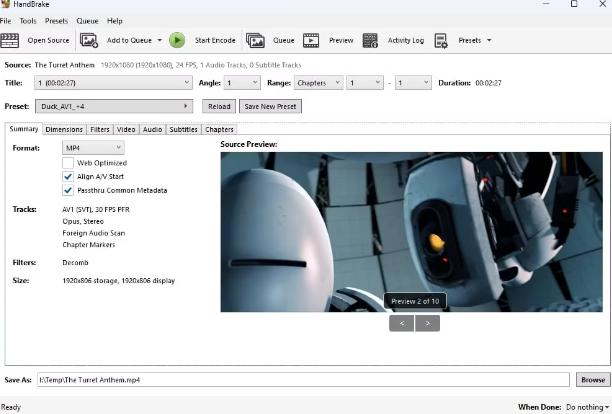Switch to the Audio tab

[x=153, y=130]
